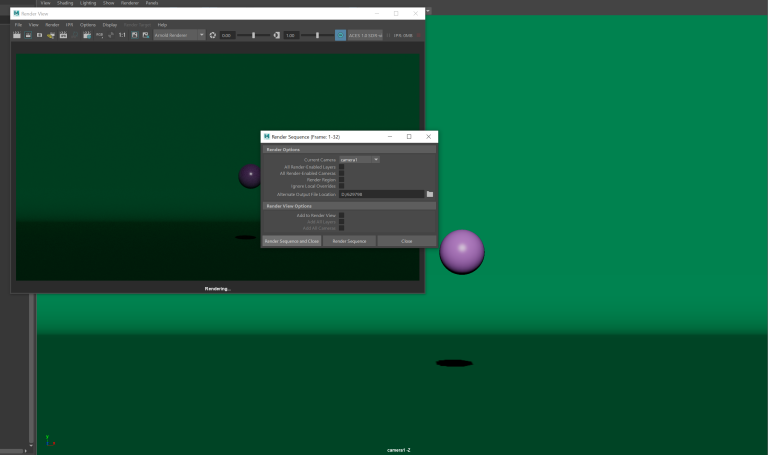Open the Current Camera dropdown
768x455 pixels.
(359, 159)
